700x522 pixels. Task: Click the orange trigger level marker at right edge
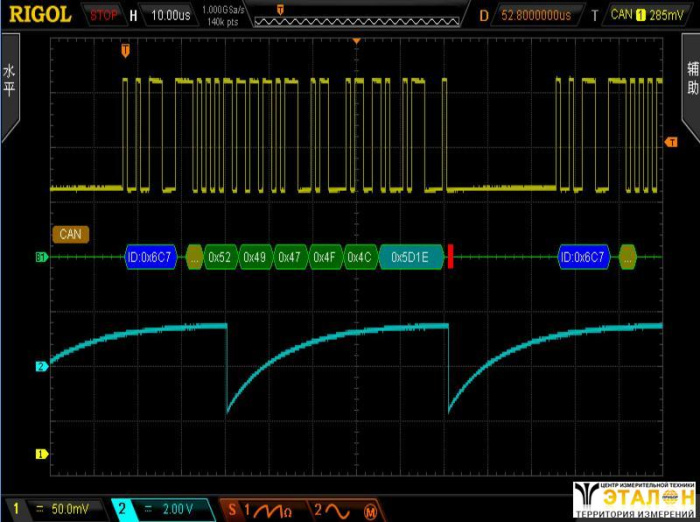pyautogui.click(x=671, y=143)
